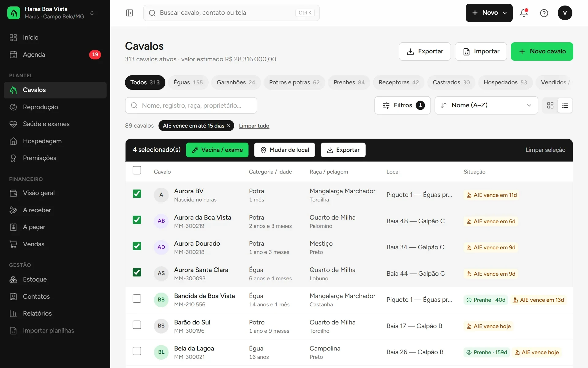Open Reprodução section

(x=55, y=107)
